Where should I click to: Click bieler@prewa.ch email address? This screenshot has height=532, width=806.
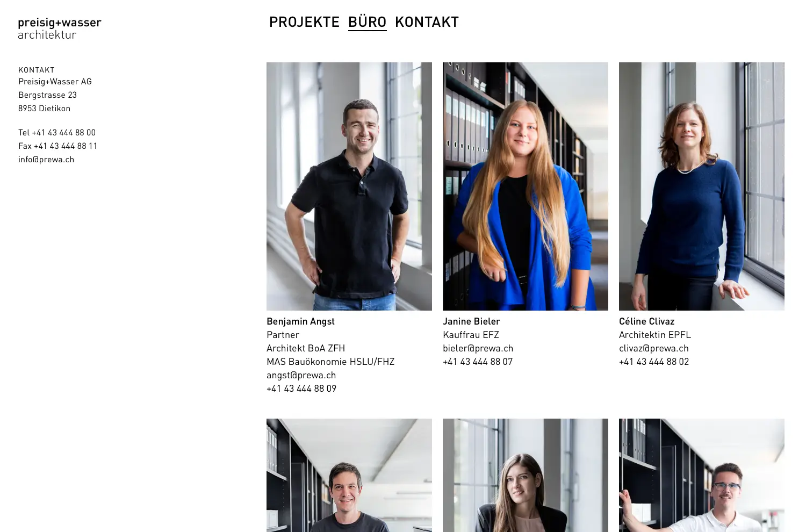(478, 348)
